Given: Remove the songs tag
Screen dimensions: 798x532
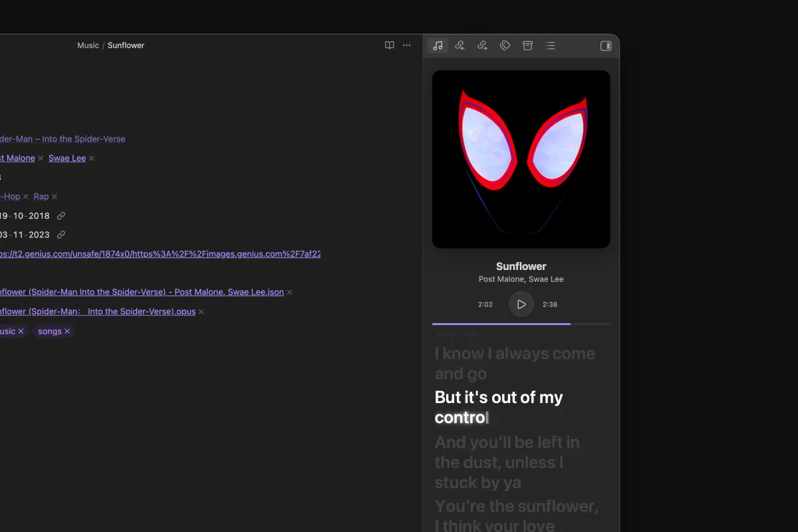Looking at the screenshot, I should 67,331.
